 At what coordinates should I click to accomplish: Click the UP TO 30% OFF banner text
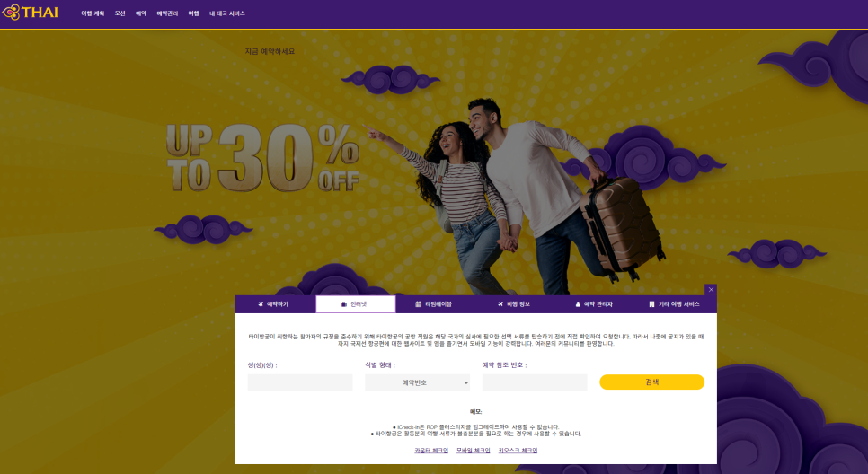pyautogui.click(x=263, y=158)
